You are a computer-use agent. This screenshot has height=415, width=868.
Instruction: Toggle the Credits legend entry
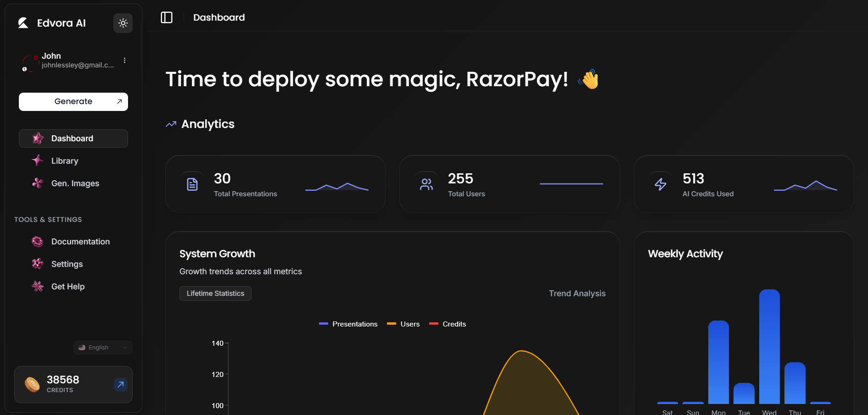point(448,324)
